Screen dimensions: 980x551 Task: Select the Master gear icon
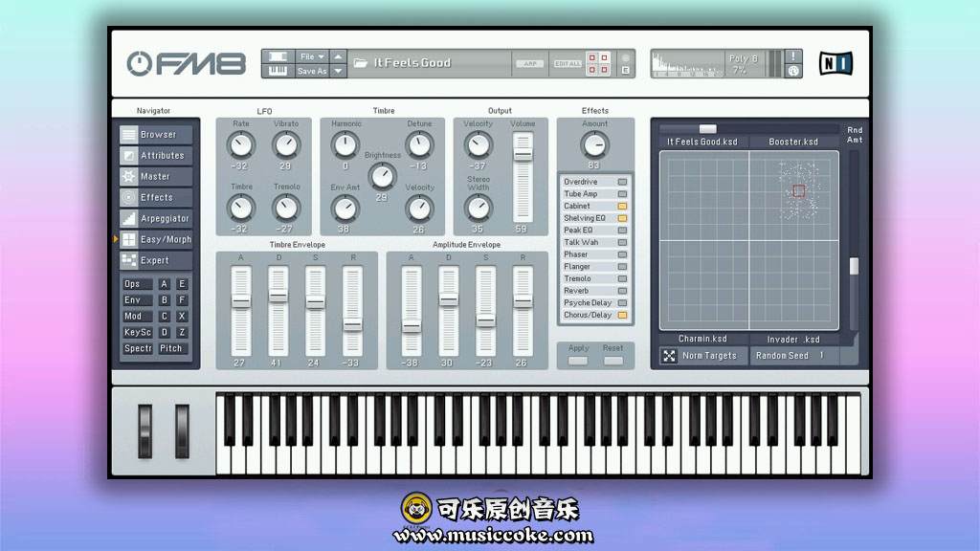pyautogui.click(x=129, y=176)
